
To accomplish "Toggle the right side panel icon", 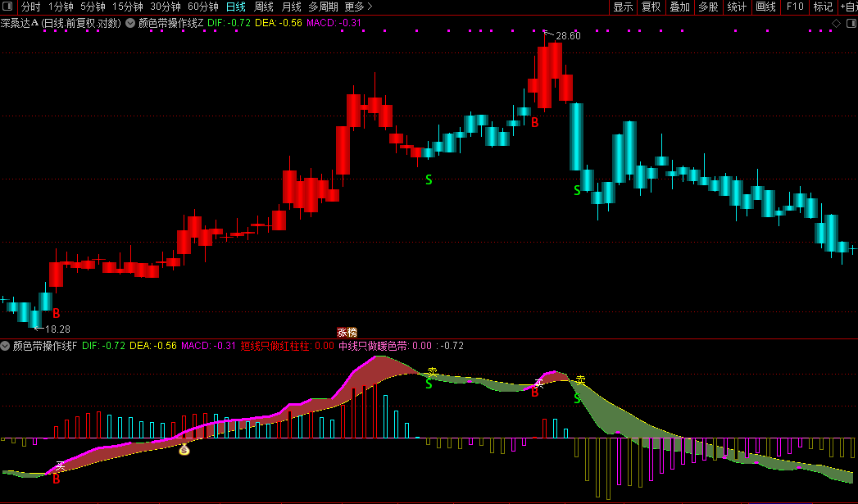I will tap(851, 24).
